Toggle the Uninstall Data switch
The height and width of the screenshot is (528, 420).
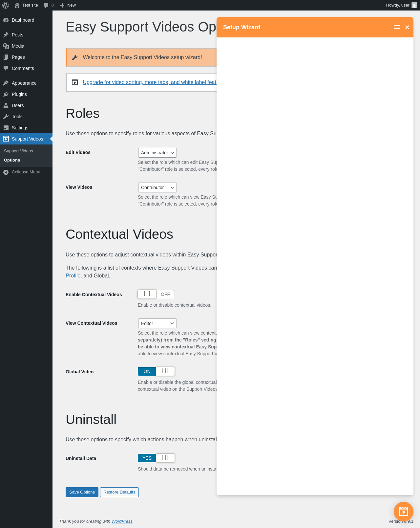pos(156,458)
